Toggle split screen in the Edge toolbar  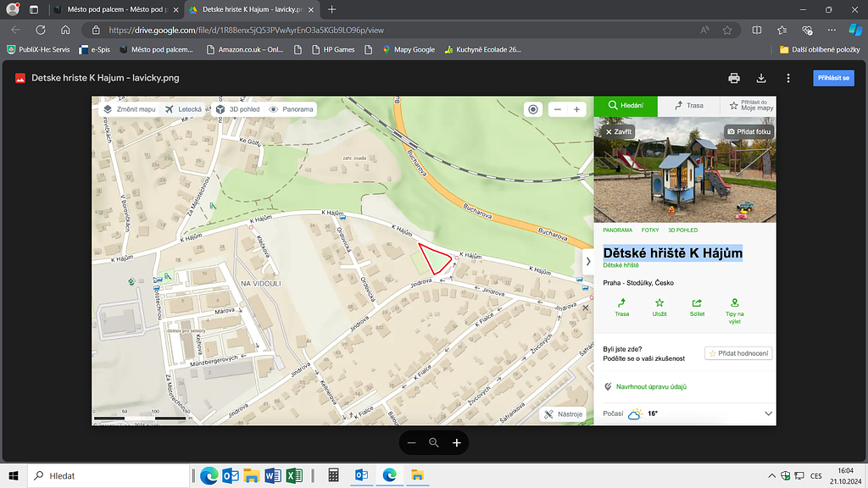click(757, 30)
